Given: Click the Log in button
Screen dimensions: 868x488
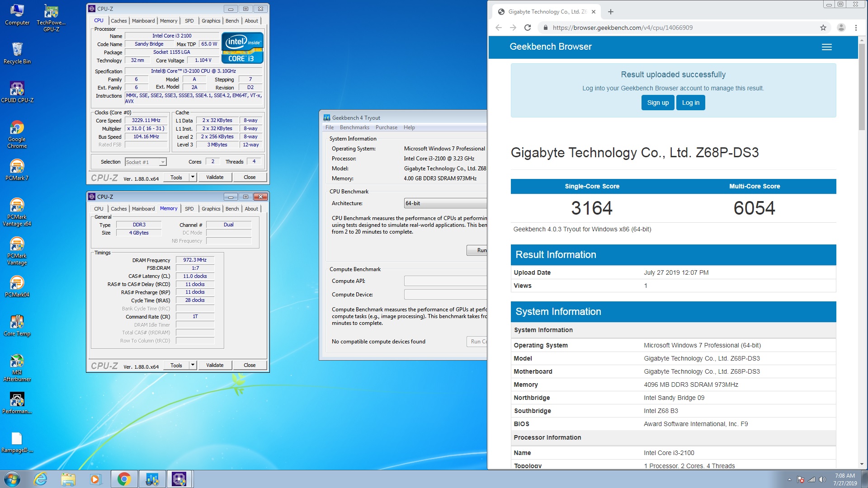Looking at the screenshot, I should (690, 103).
